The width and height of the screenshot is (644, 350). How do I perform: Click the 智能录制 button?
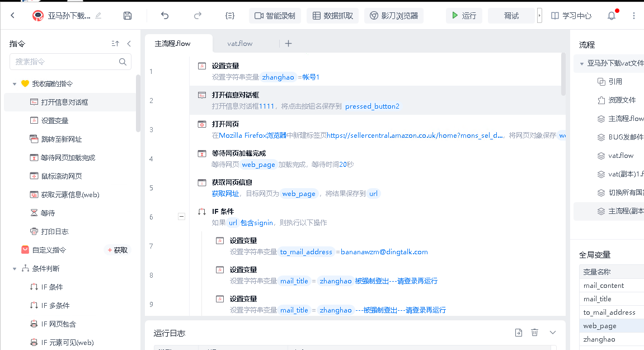coord(275,16)
